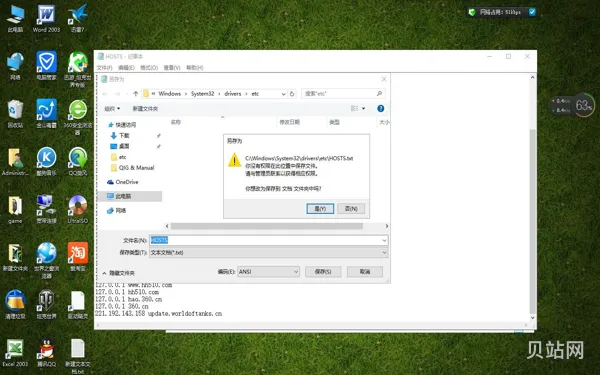600x375 pixels.
Task: Launch 电脑管家 shield shortcut
Action: (46, 66)
